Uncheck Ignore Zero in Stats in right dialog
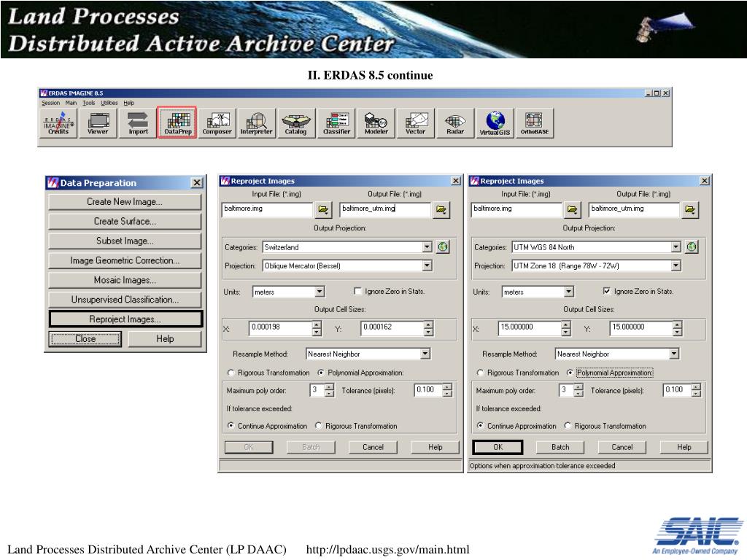 pyautogui.click(x=607, y=291)
